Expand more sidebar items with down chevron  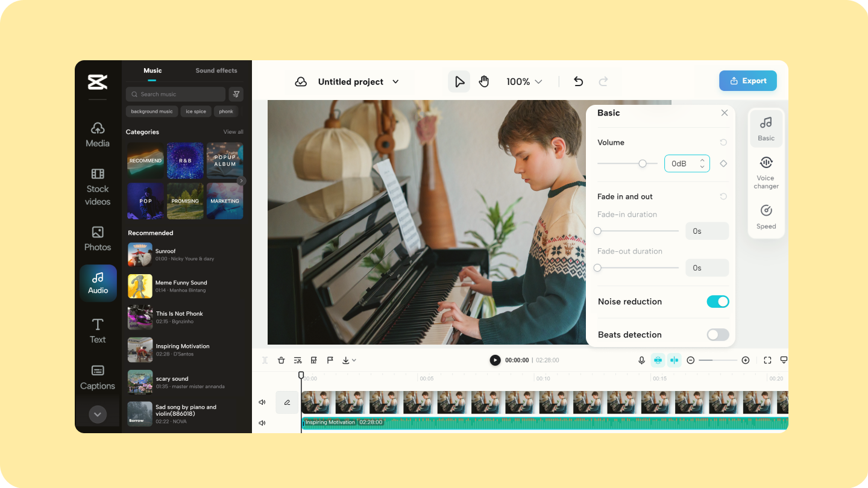pos(98,414)
